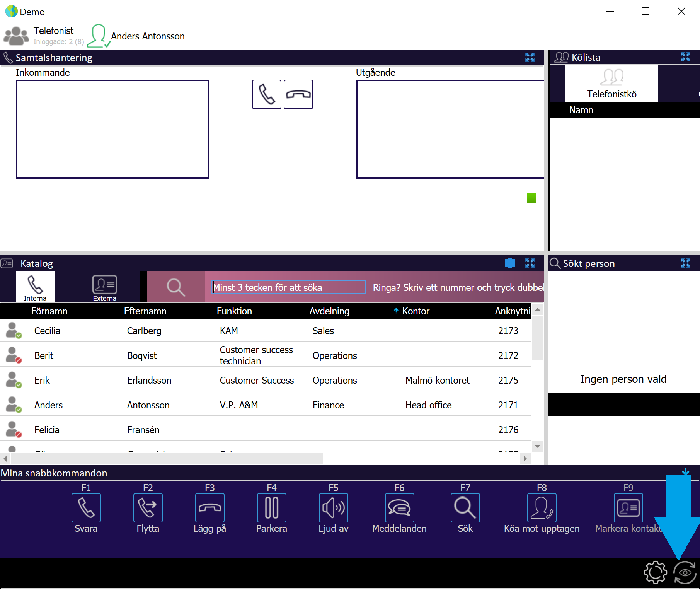Switch to the Interna tab
This screenshot has height=589, width=700.
[x=35, y=287]
